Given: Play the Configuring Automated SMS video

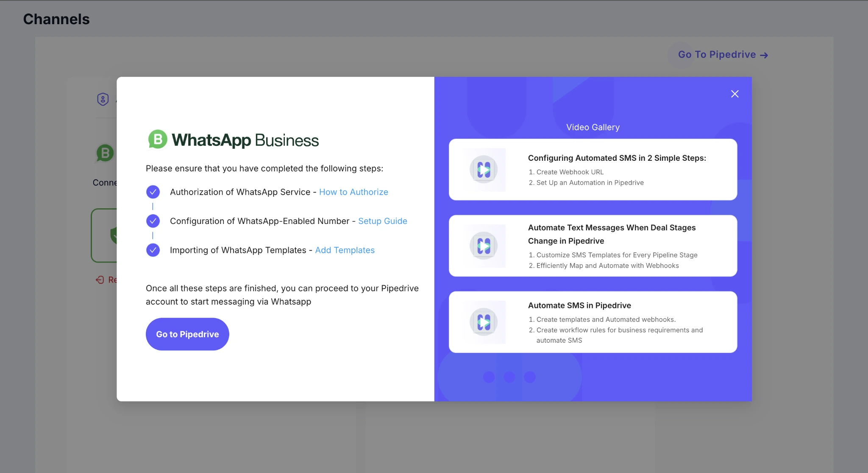Looking at the screenshot, I should pyautogui.click(x=484, y=170).
